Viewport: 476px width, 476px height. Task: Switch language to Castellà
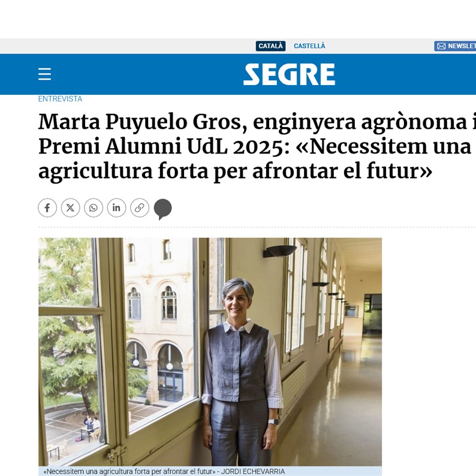309,46
